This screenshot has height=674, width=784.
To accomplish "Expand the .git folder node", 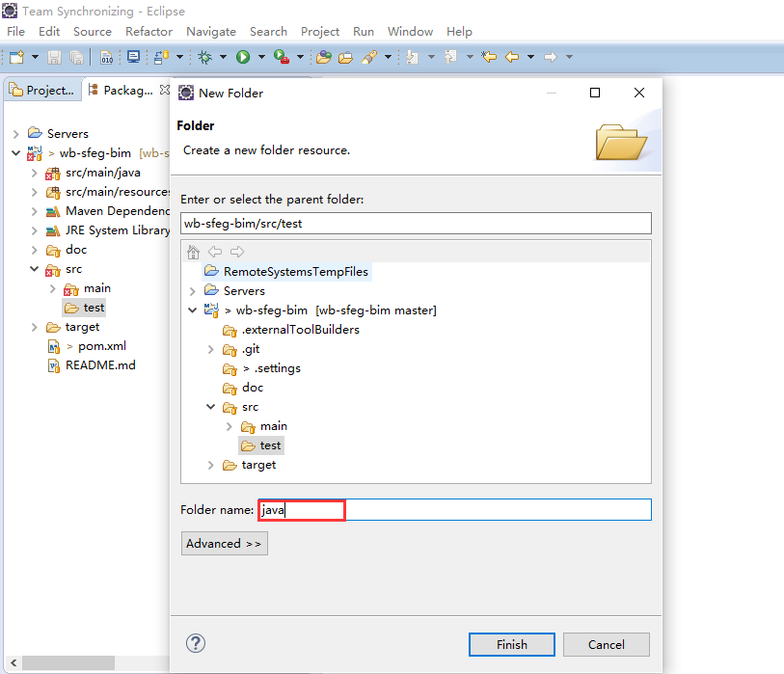I will [x=211, y=349].
